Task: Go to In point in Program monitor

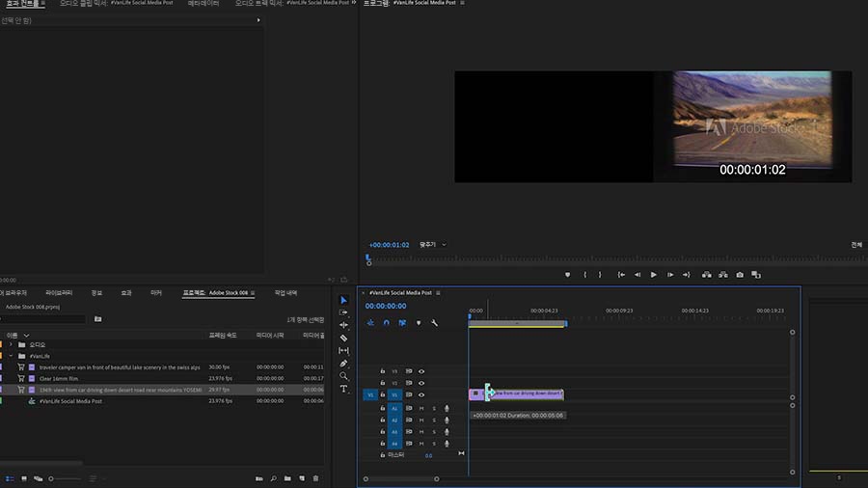Action: coord(621,275)
